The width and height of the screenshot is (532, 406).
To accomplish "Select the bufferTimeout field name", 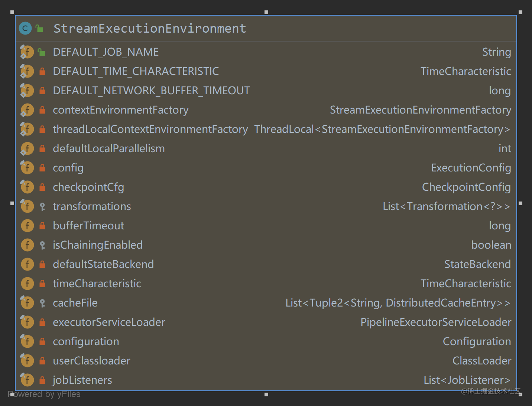I will (88, 226).
